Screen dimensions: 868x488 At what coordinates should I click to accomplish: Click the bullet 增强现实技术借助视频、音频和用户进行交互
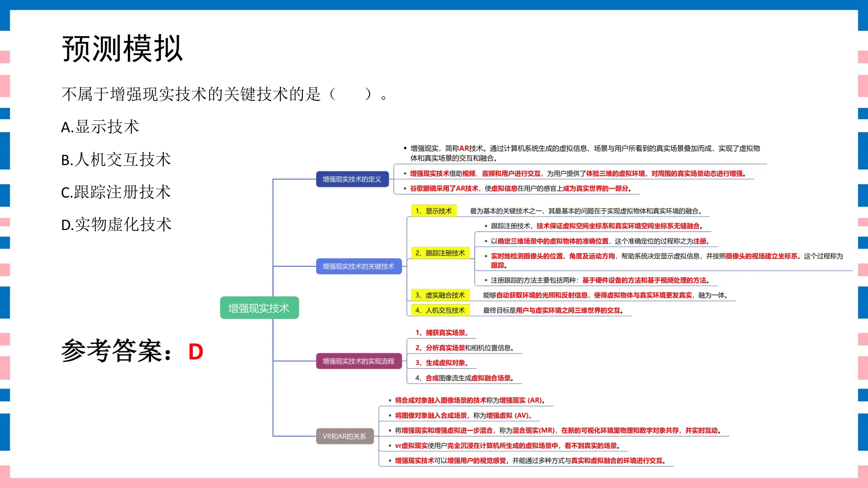point(577,173)
